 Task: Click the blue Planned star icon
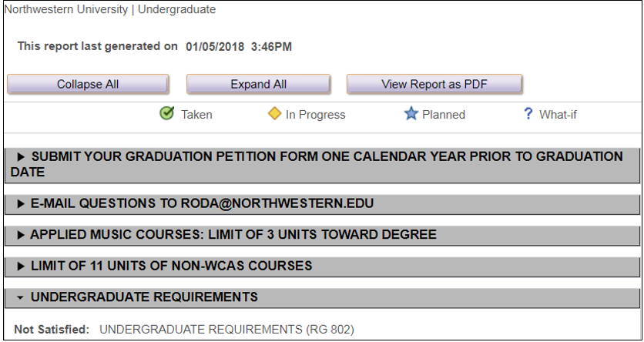pyautogui.click(x=411, y=114)
